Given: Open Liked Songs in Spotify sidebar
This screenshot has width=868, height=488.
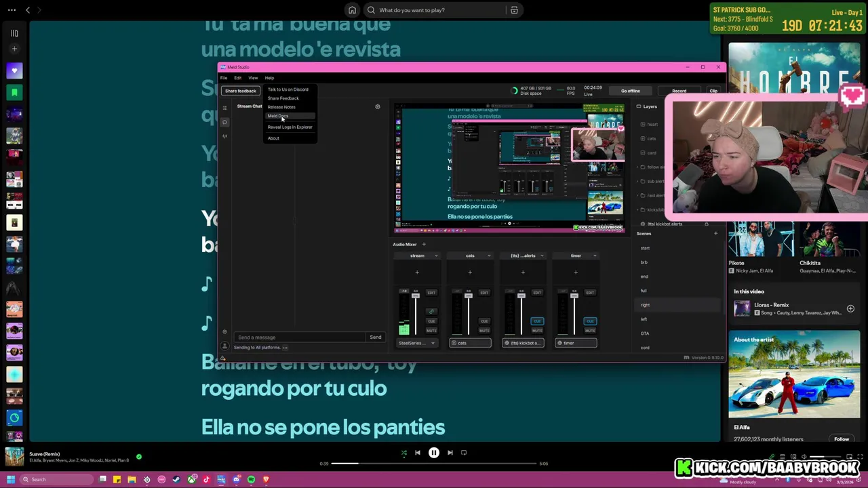Looking at the screenshot, I should click(x=14, y=70).
